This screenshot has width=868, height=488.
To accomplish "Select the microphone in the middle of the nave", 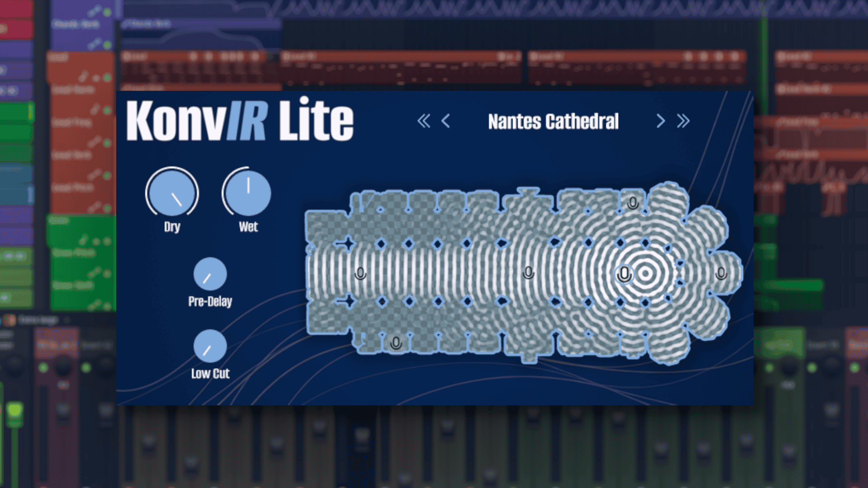I will click(x=528, y=273).
